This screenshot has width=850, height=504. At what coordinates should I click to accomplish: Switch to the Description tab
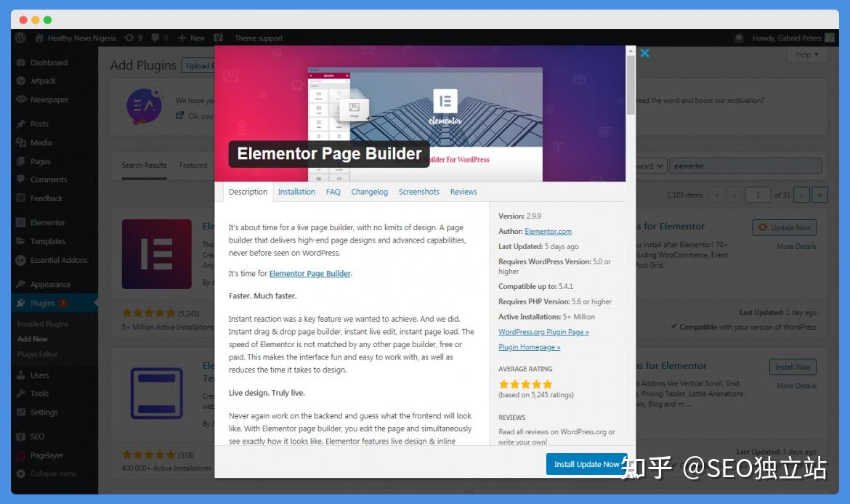coord(248,192)
